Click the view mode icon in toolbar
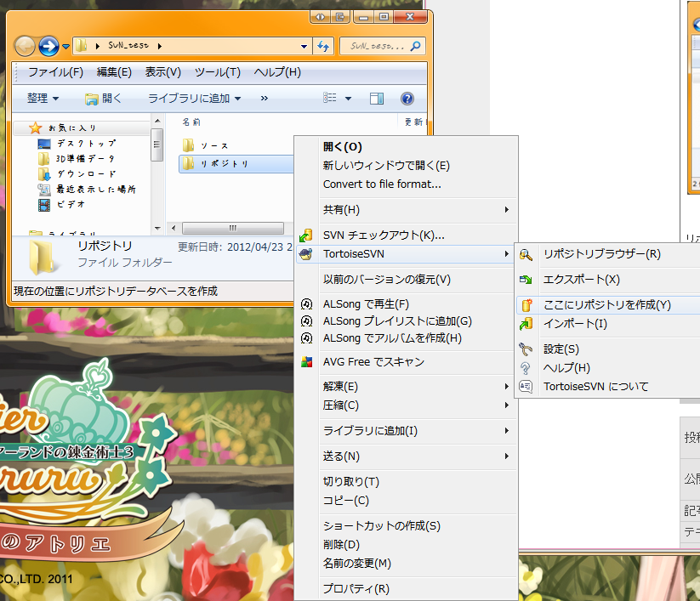Screen dimensions: 700x601 (330, 98)
